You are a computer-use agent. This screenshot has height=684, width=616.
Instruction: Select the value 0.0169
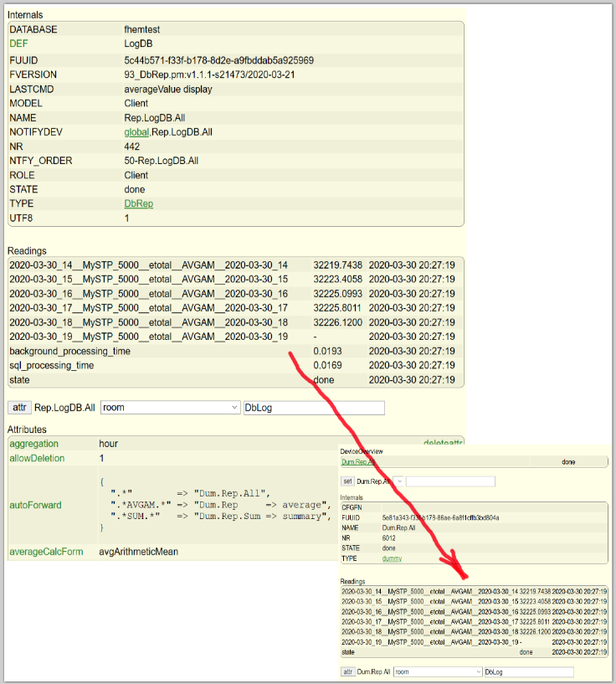coord(327,366)
